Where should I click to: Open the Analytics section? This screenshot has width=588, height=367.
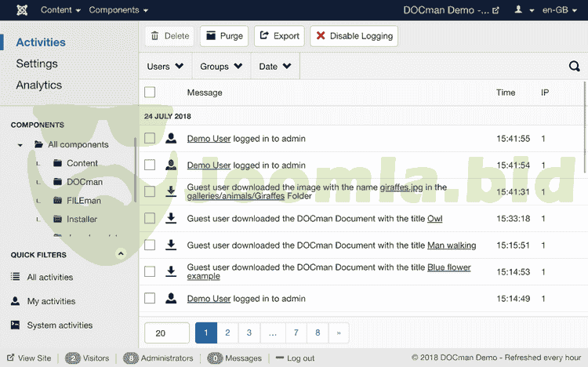point(39,85)
